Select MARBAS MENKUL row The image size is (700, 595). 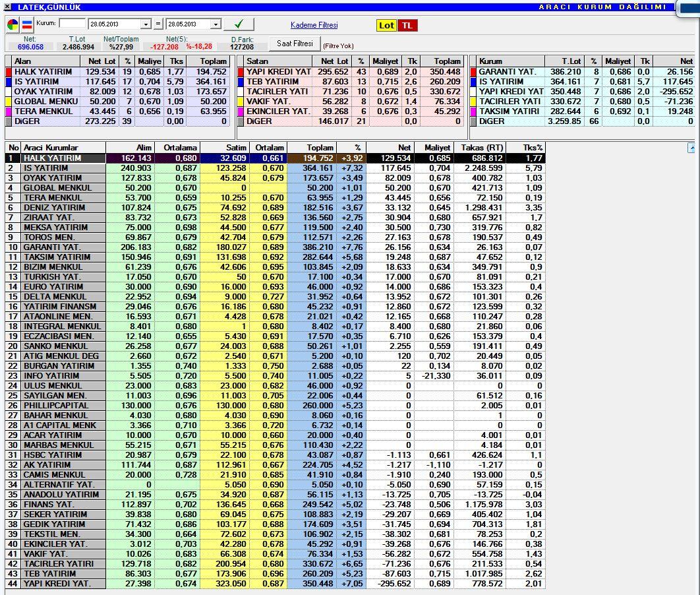(x=275, y=445)
